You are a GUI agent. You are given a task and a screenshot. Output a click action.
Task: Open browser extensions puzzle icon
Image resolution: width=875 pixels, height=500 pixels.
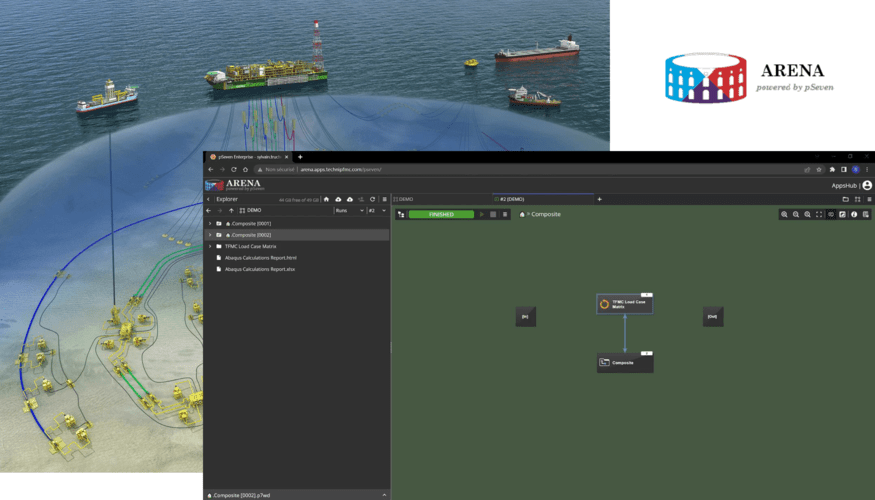pyautogui.click(x=832, y=170)
